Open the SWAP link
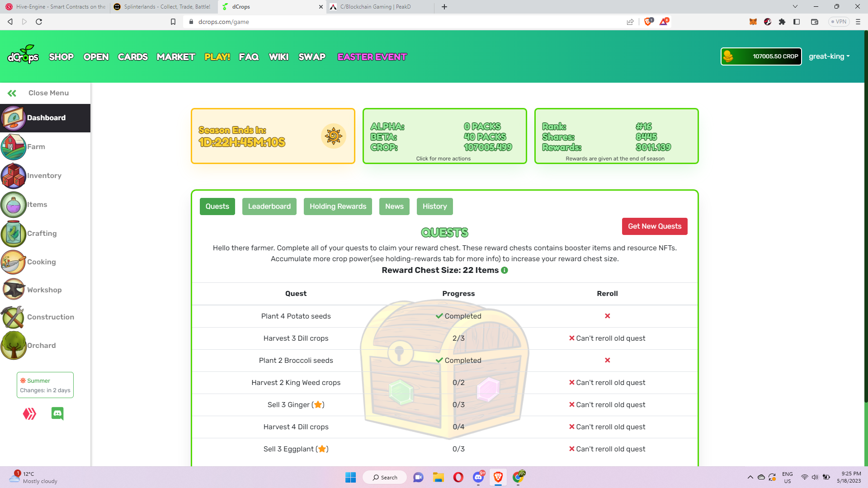Image resolution: width=868 pixels, height=488 pixels. pyautogui.click(x=312, y=57)
